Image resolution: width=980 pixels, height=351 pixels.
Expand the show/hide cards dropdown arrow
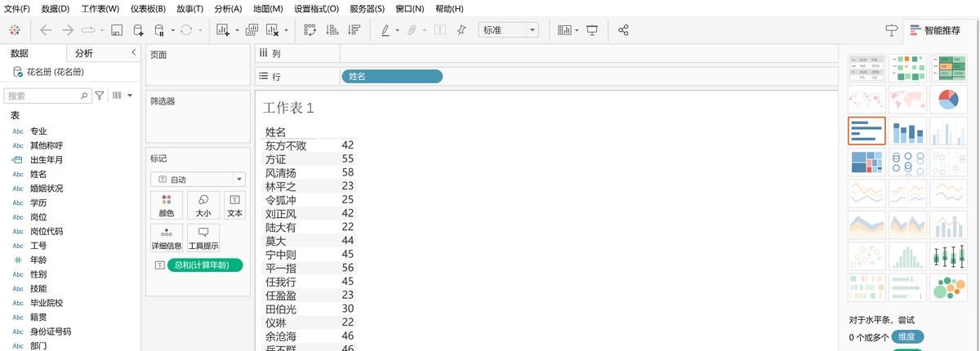click(x=577, y=31)
